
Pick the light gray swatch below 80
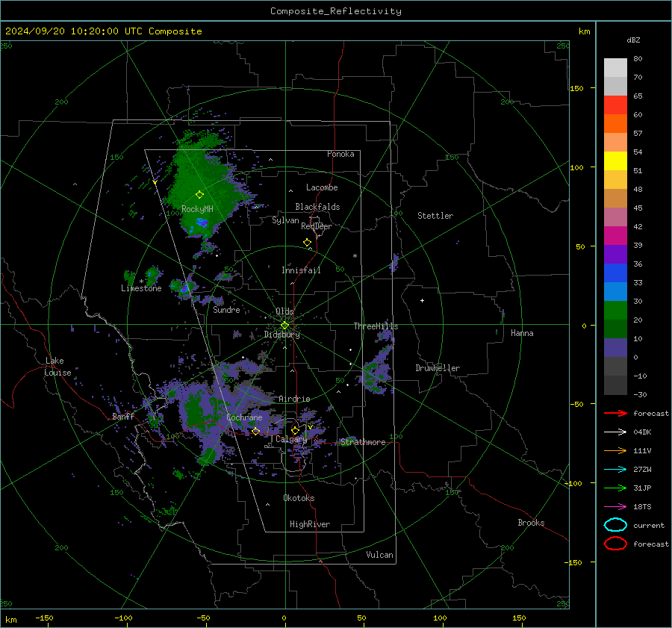point(615,68)
